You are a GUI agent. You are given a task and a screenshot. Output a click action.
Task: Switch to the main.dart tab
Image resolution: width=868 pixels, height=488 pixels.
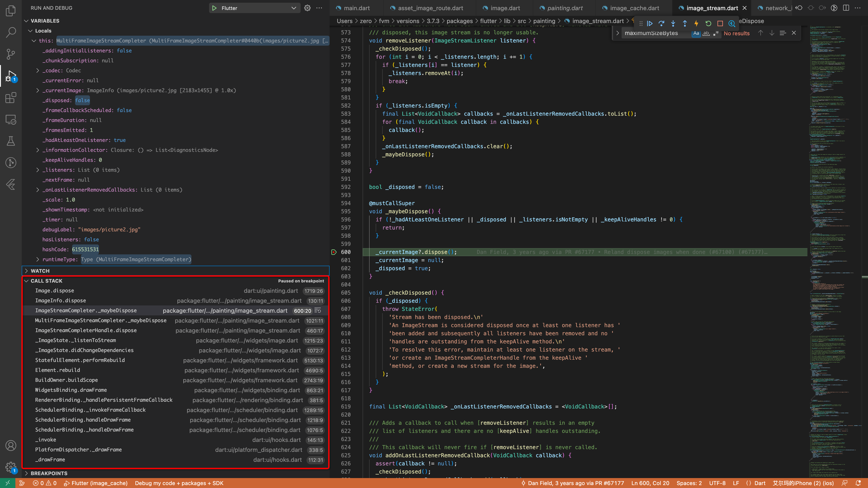coord(356,8)
